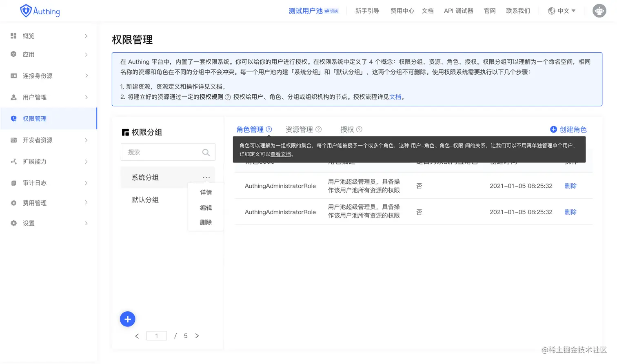Select the 系统分组 group
Image resolution: width=617 pixels, height=364 pixels.
pos(145,178)
